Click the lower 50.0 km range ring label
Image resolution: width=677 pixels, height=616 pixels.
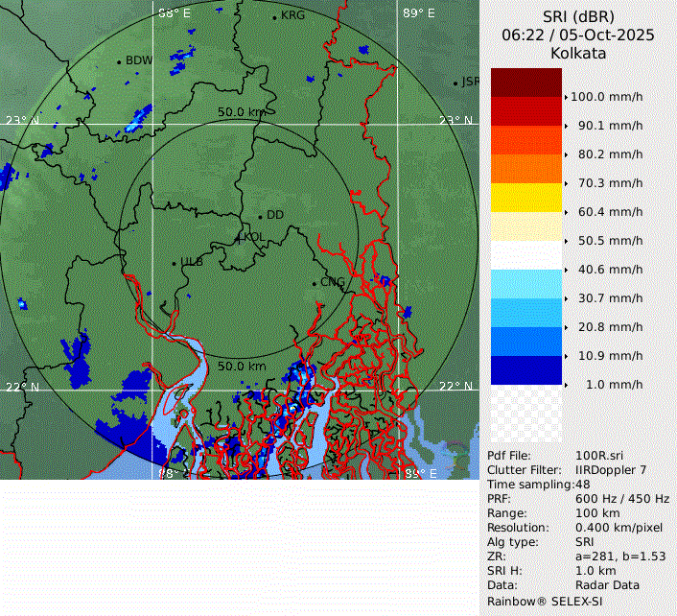point(242,367)
